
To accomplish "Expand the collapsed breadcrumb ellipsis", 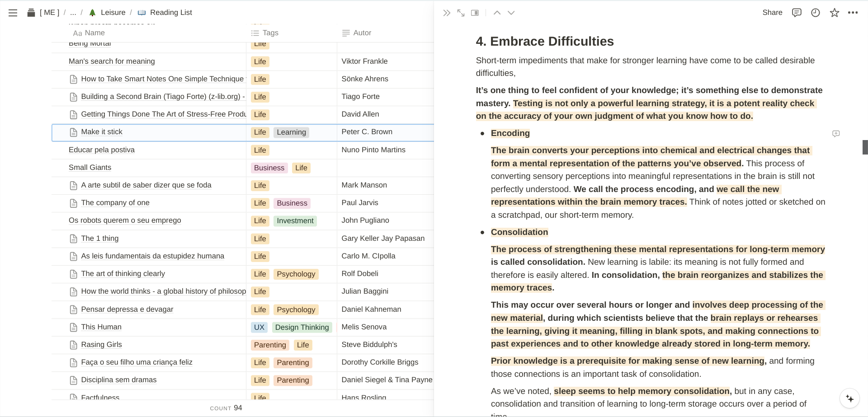I will tap(73, 13).
